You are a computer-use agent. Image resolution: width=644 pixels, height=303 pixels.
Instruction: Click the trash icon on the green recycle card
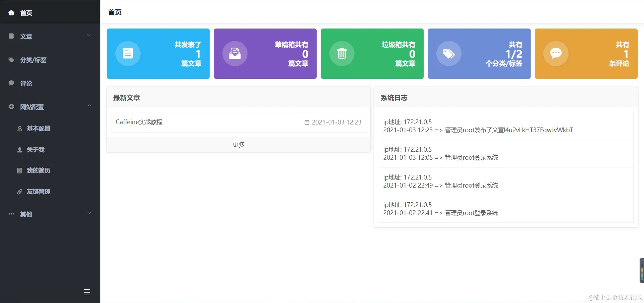(x=342, y=53)
